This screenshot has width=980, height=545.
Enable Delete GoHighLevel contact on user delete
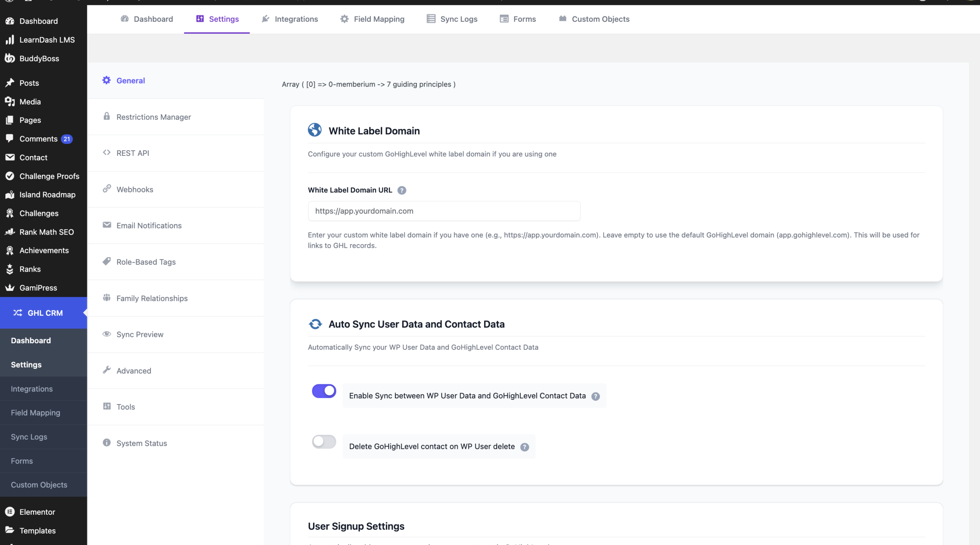pos(324,442)
